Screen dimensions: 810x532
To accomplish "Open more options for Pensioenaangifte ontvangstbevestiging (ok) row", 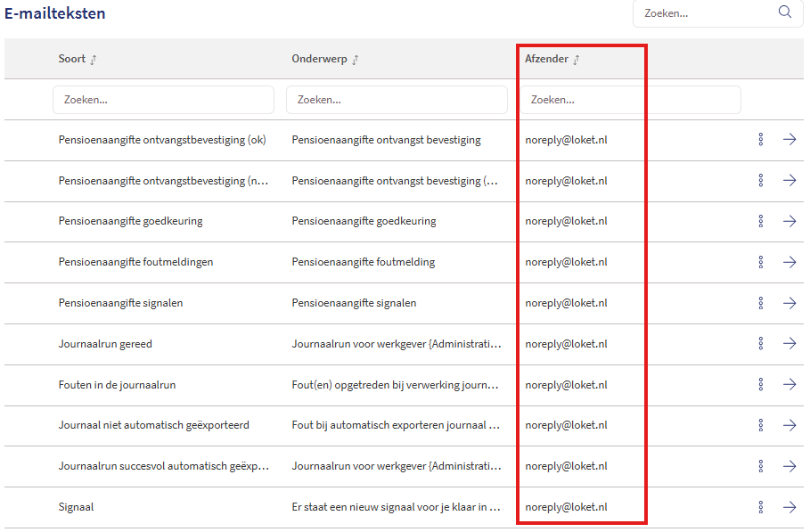I will 761,139.
